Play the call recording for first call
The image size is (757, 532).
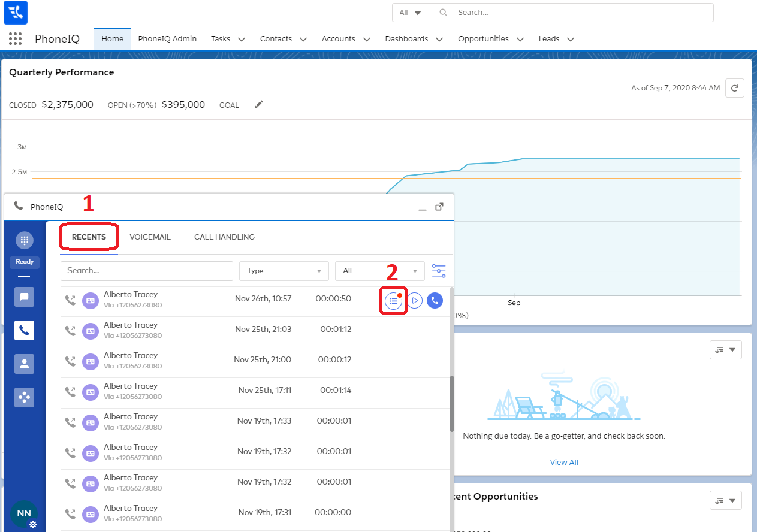click(415, 301)
